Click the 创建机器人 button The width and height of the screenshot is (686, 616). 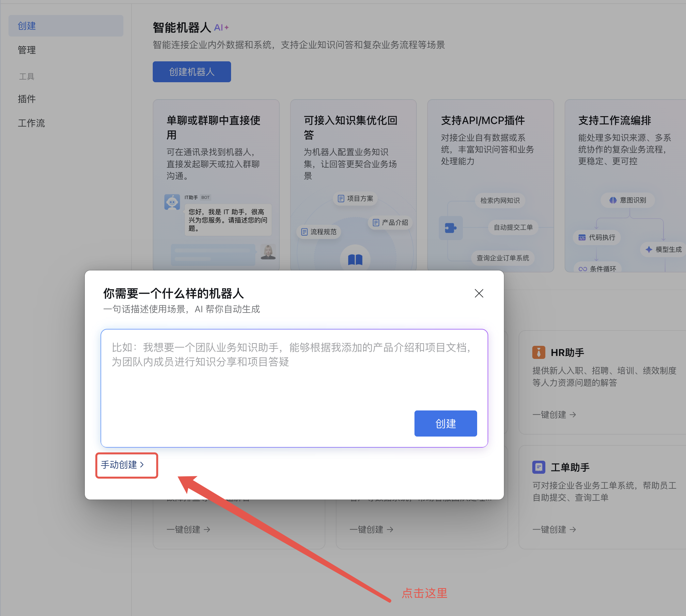coord(192,71)
